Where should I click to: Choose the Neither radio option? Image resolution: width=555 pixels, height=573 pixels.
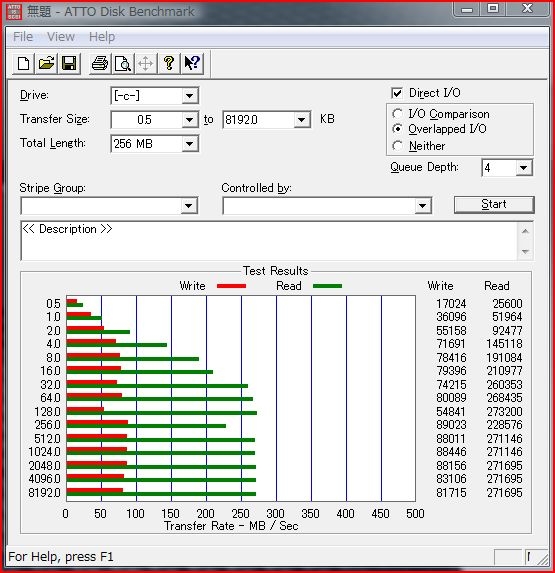click(x=398, y=146)
